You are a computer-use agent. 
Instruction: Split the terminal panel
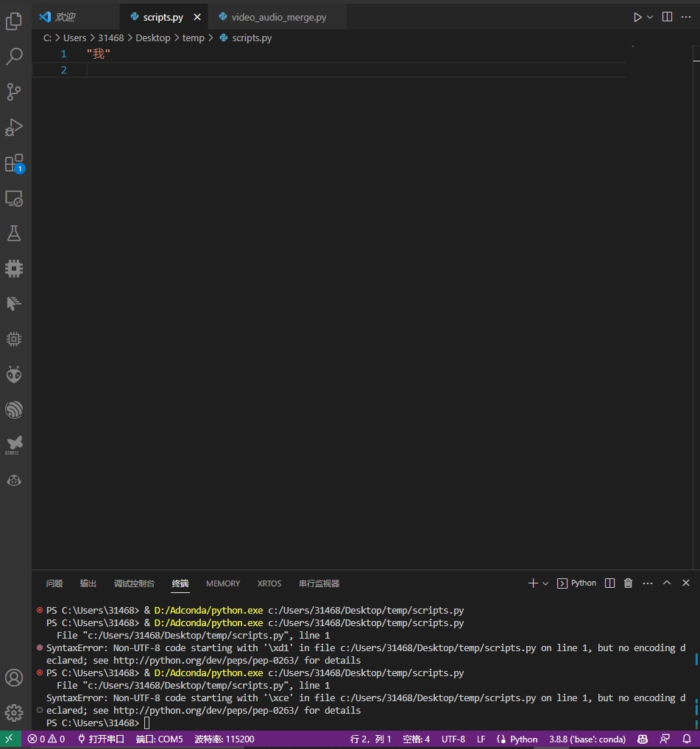609,583
